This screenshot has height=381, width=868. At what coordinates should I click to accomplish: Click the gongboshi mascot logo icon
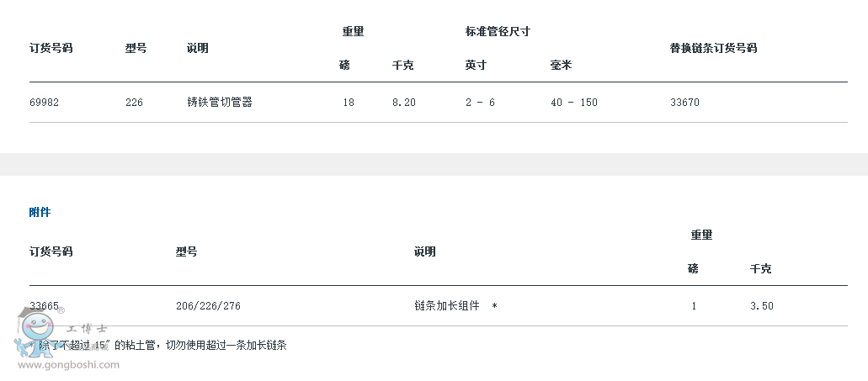click(35, 331)
